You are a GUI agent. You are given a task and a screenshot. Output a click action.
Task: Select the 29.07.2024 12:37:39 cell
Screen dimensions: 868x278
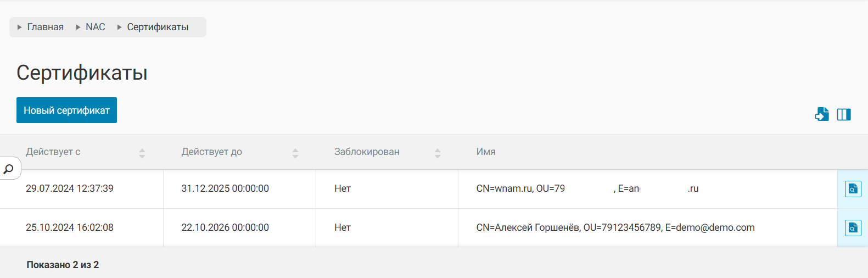tap(70, 188)
